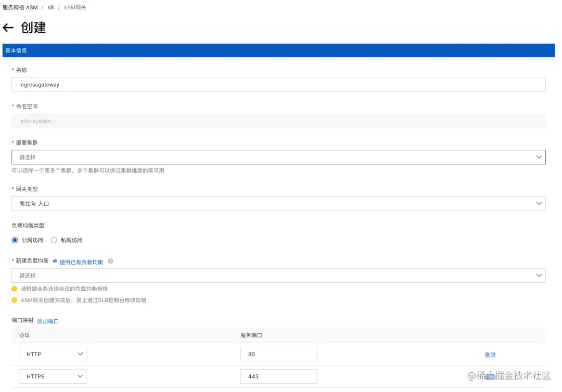Image resolution: width=562 pixels, height=392 pixels.
Task: Click the 服务端口 column header
Action: [251, 335]
